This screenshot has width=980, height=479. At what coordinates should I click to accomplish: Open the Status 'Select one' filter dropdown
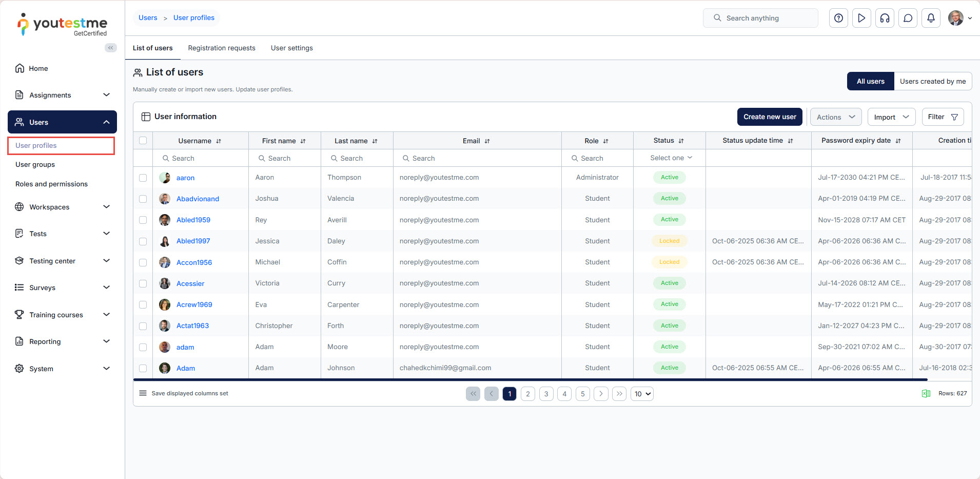[x=671, y=158]
